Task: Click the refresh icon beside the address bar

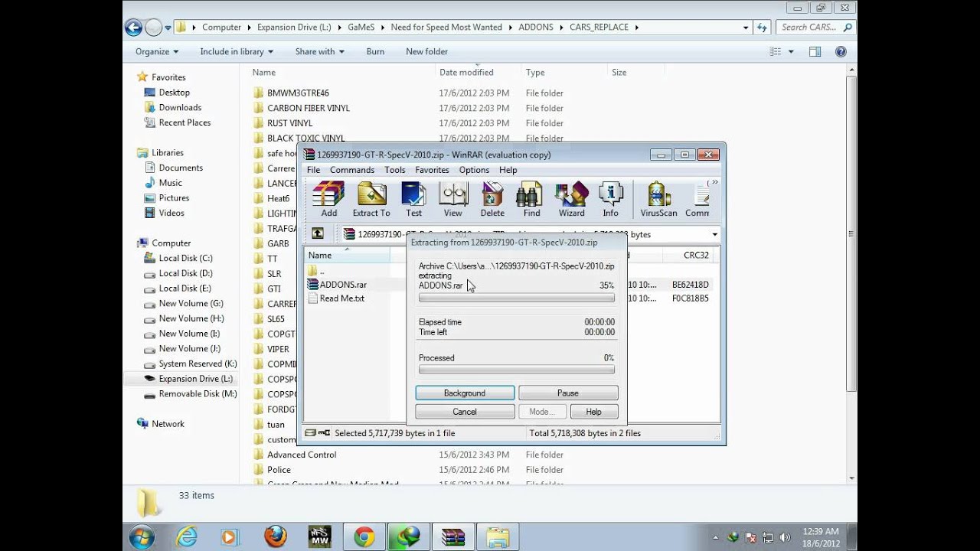Action: [x=762, y=27]
